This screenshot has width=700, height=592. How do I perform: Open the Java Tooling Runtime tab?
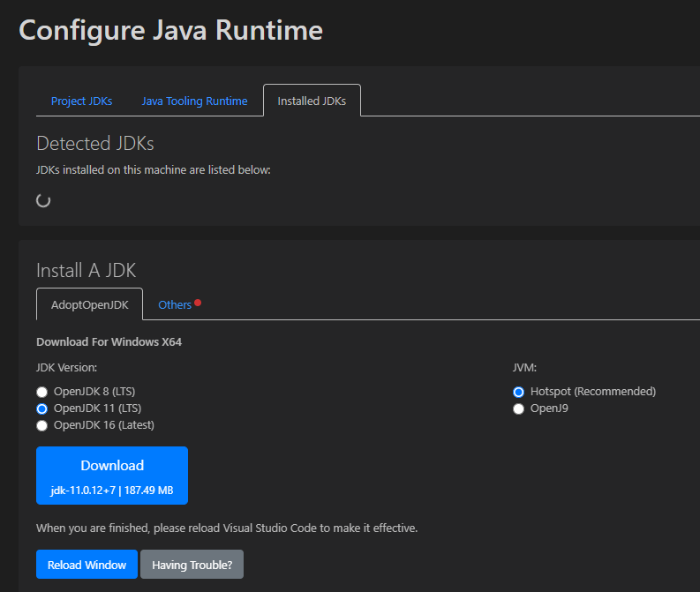pyautogui.click(x=194, y=101)
